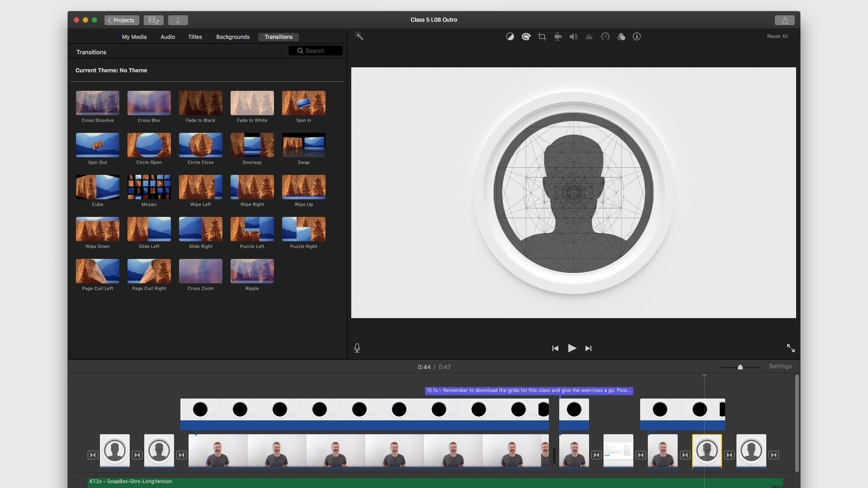This screenshot has width=868, height=488.
Task: Show the clip information inspector
Action: [x=637, y=37]
